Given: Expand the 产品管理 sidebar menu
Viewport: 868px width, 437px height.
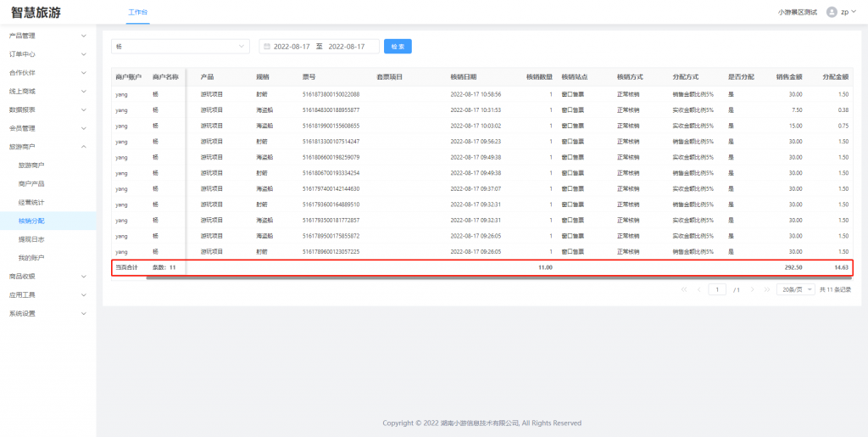Looking at the screenshot, I should [47, 36].
